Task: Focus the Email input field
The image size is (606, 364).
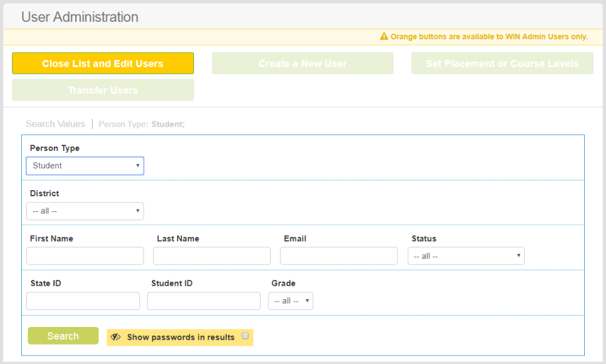Action: (339, 256)
